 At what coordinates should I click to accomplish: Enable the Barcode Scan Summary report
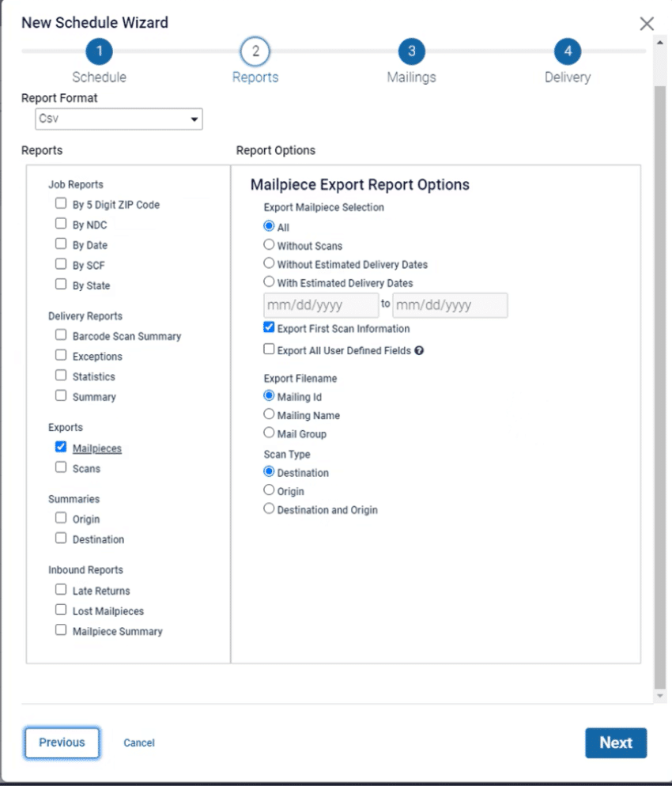click(x=61, y=335)
